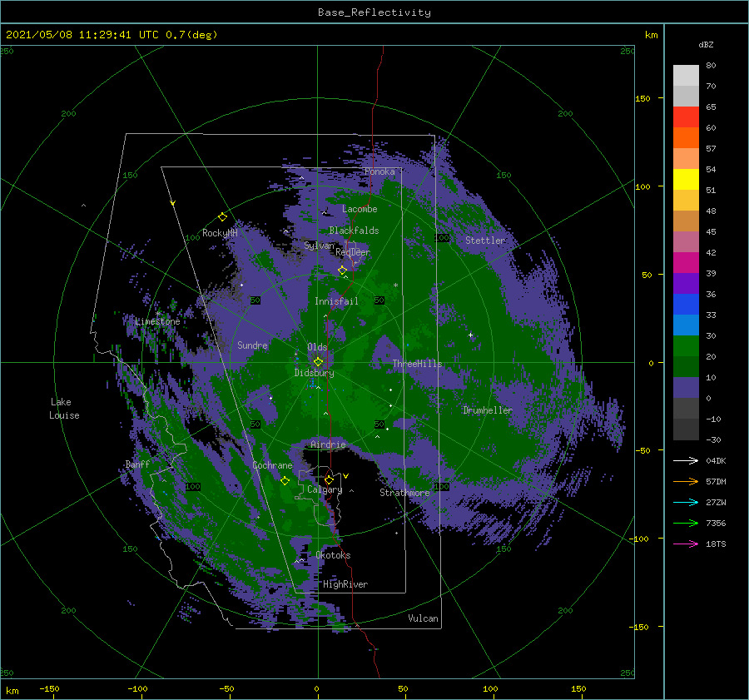Click the RedDeer city label

pyautogui.click(x=353, y=252)
